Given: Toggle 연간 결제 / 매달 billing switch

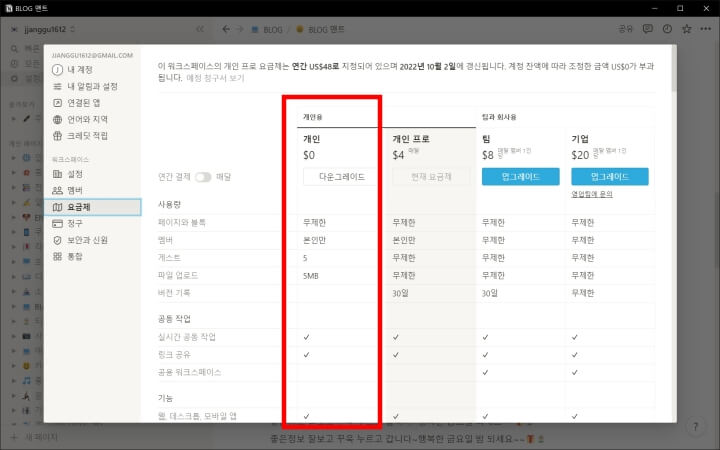Looking at the screenshot, I should point(203,177).
